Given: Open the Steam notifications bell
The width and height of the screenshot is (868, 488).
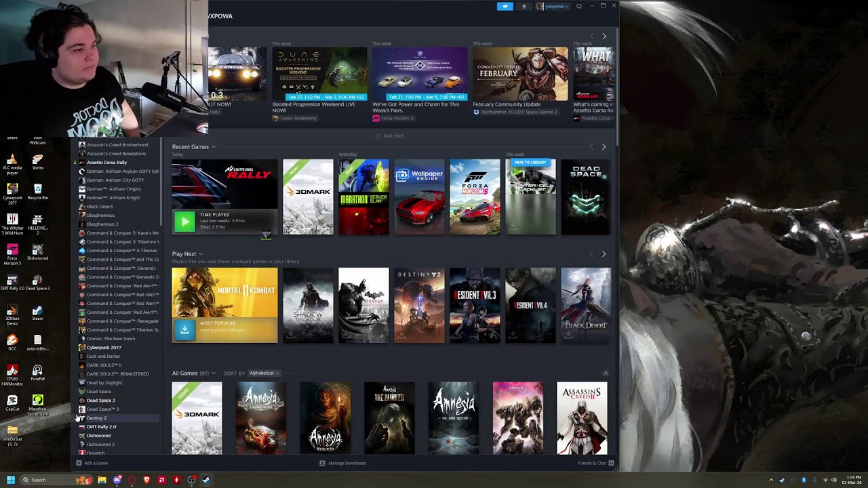Looking at the screenshot, I should [x=524, y=6].
